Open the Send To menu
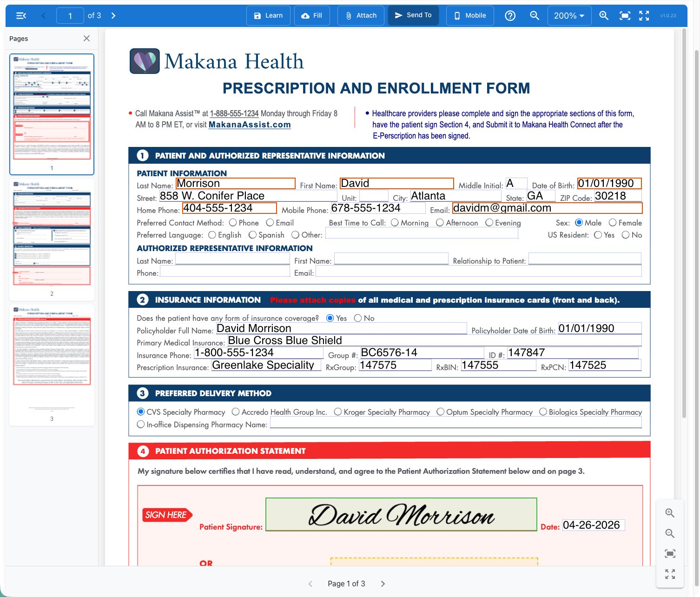700x597 pixels. [x=413, y=15]
